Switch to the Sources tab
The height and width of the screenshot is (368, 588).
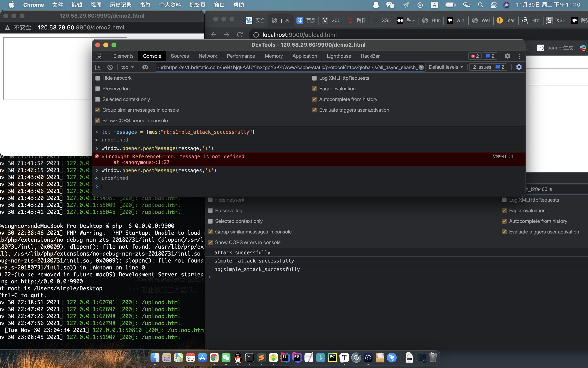click(179, 56)
